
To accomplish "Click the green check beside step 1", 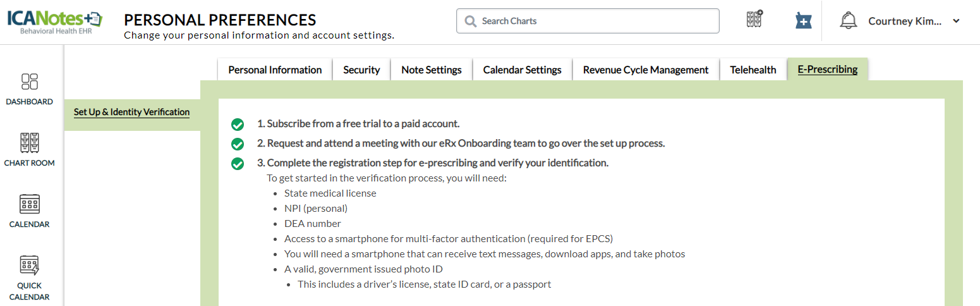I will [x=238, y=124].
